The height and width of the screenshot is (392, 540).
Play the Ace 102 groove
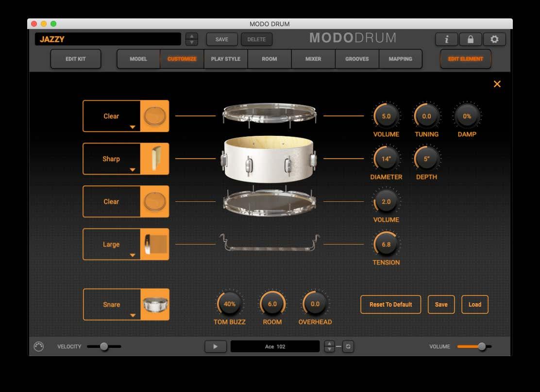click(x=216, y=346)
